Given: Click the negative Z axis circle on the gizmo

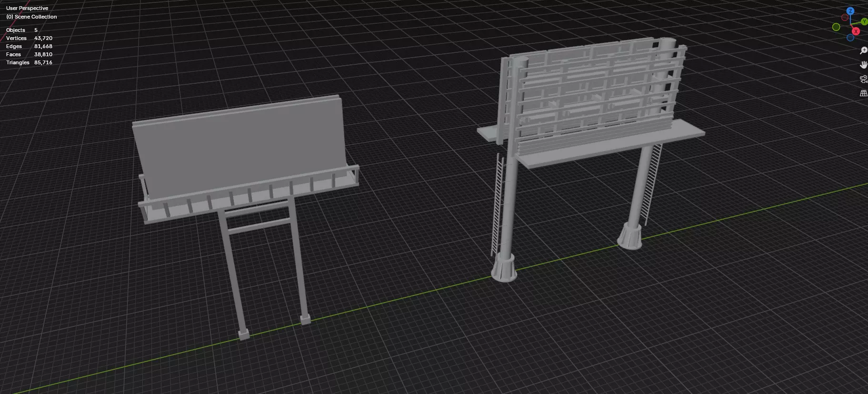Looking at the screenshot, I should (850, 38).
